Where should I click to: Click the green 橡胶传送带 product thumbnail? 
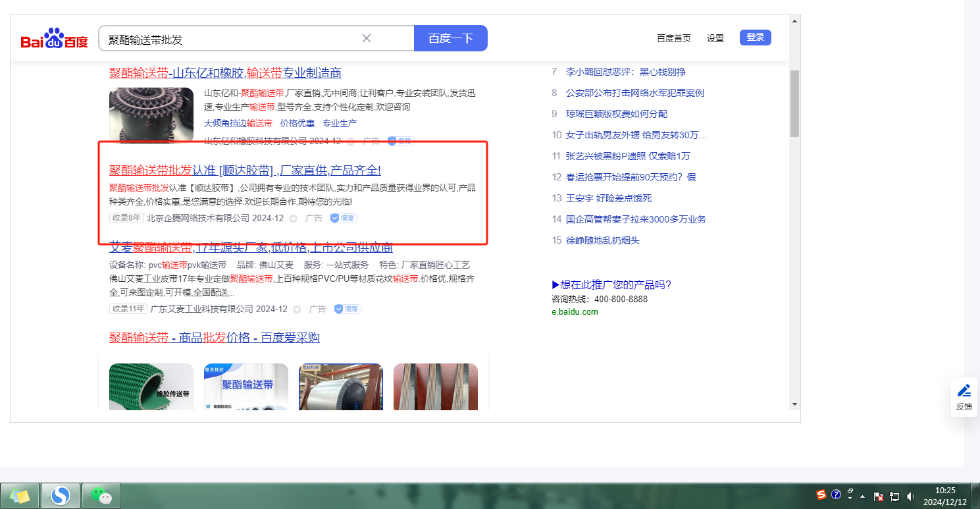click(x=151, y=387)
